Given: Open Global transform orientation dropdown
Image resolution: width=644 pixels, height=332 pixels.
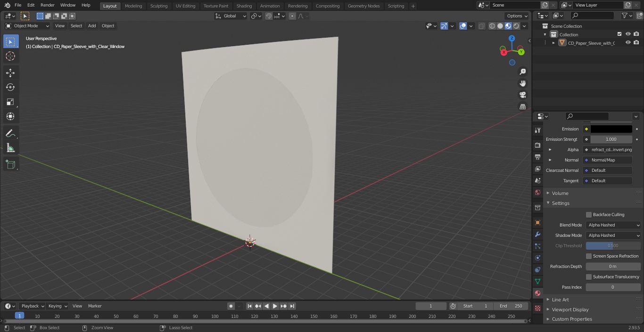Looking at the screenshot, I should 231,16.
